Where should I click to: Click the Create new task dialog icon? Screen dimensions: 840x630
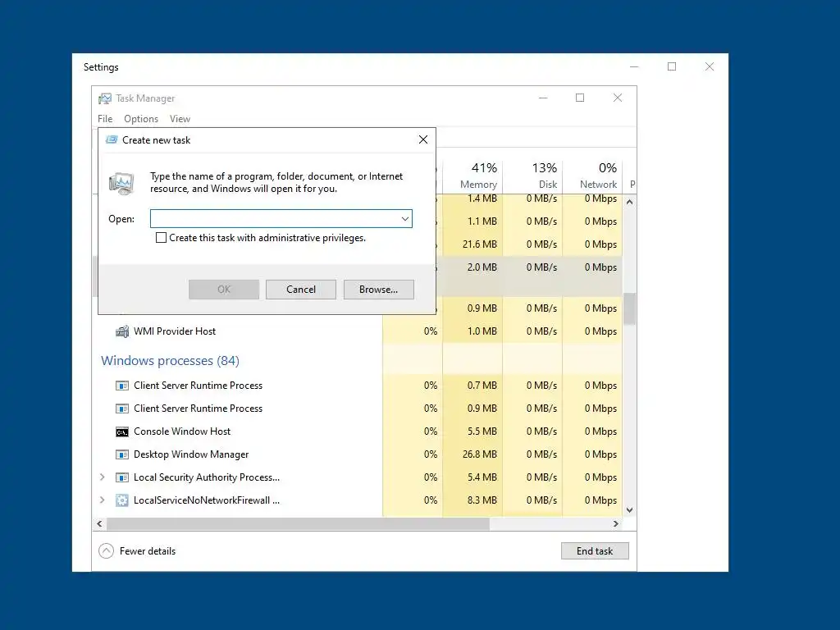pyautogui.click(x=112, y=139)
